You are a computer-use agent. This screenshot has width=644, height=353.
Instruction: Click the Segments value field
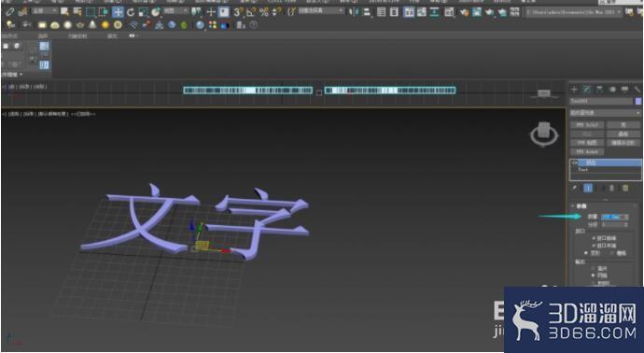(612, 225)
